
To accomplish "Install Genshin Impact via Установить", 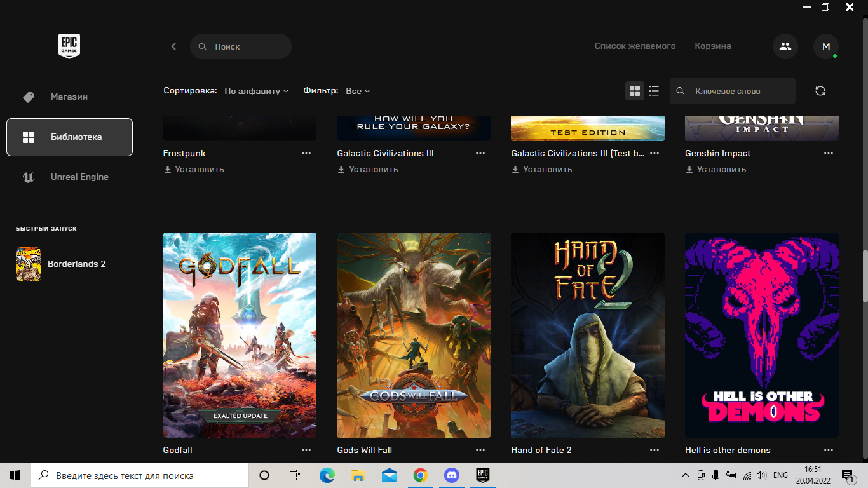I will pyautogui.click(x=716, y=170).
